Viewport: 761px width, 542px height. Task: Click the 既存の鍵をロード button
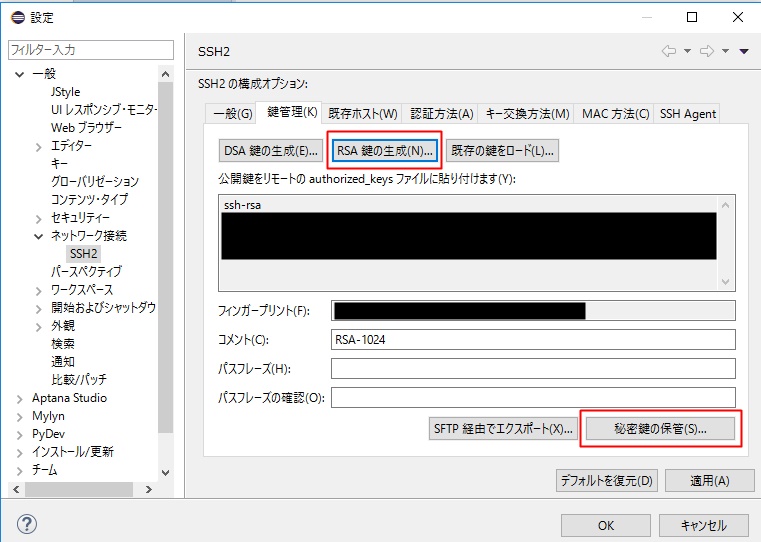(x=502, y=151)
